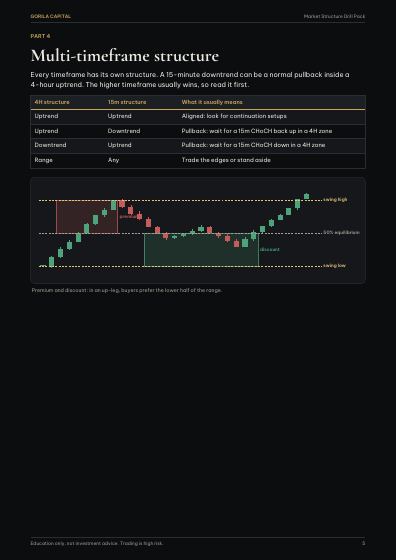The height and width of the screenshot is (560, 396).
Task: Click the swing low chart label
Action: pyautogui.click(x=334, y=265)
